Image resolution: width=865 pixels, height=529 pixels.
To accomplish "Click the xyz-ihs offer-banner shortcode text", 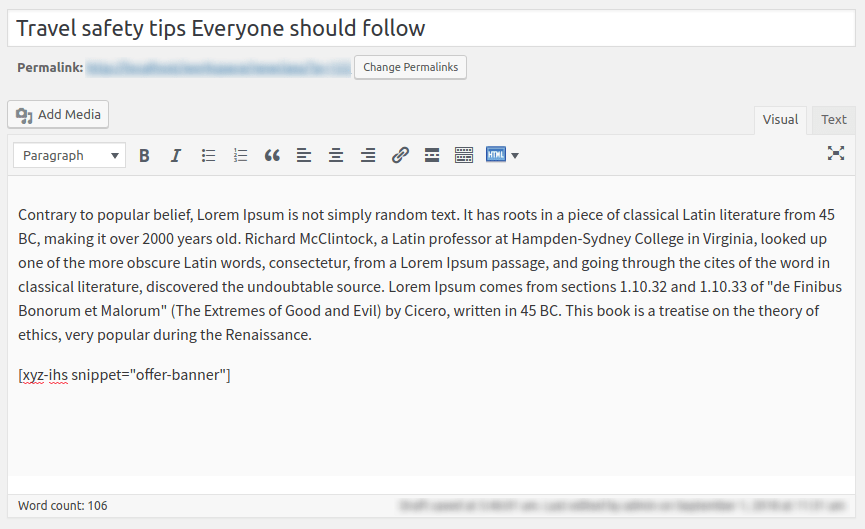I will pyautogui.click(x=124, y=375).
